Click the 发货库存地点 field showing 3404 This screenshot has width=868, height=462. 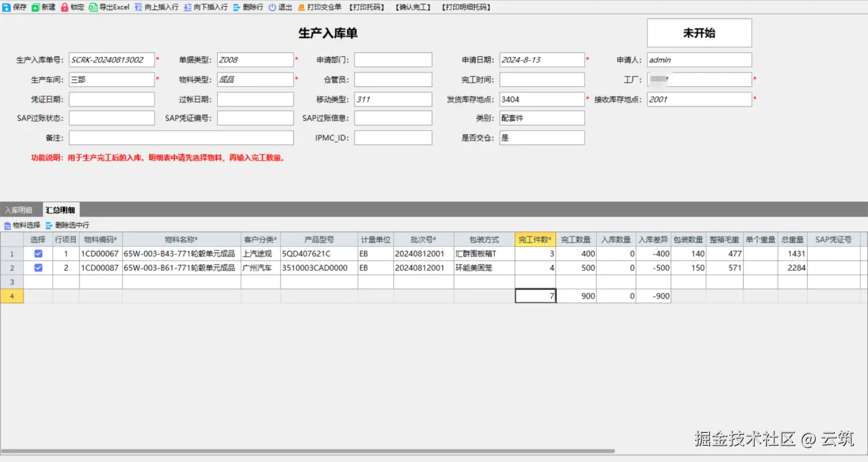click(x=542, y=99)
